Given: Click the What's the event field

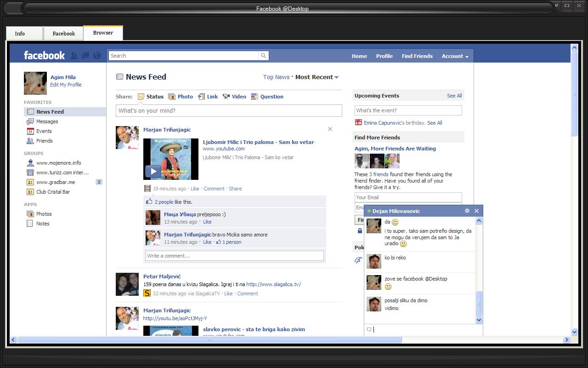Looking at the screenshot, I should point(408,110).
